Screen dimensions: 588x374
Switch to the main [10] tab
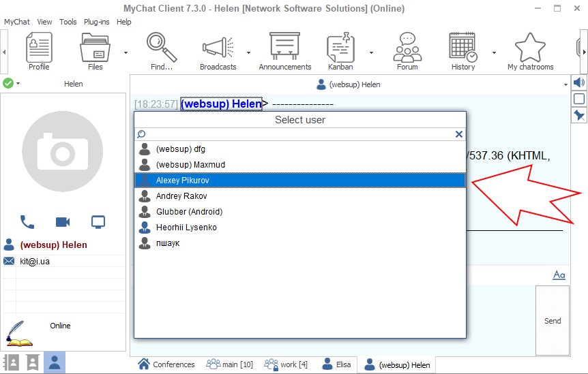point(229,364)
